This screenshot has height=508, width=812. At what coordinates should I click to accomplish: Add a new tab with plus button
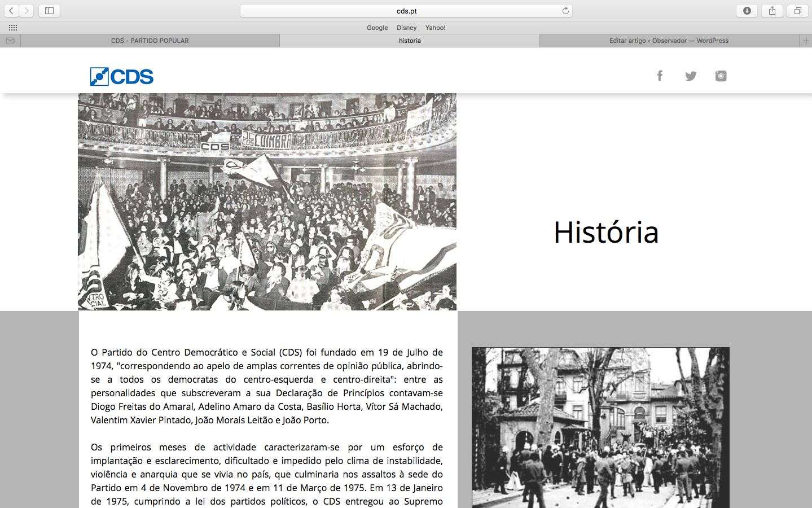(806, 41)
